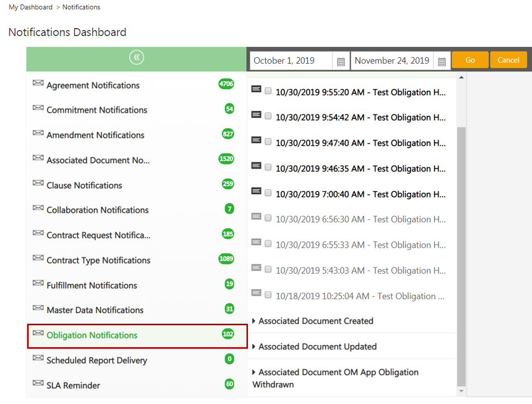Viewport: 532px width, 404px height.
Task: Click the green 4706 count badge
Action: [x=226, y=84]
